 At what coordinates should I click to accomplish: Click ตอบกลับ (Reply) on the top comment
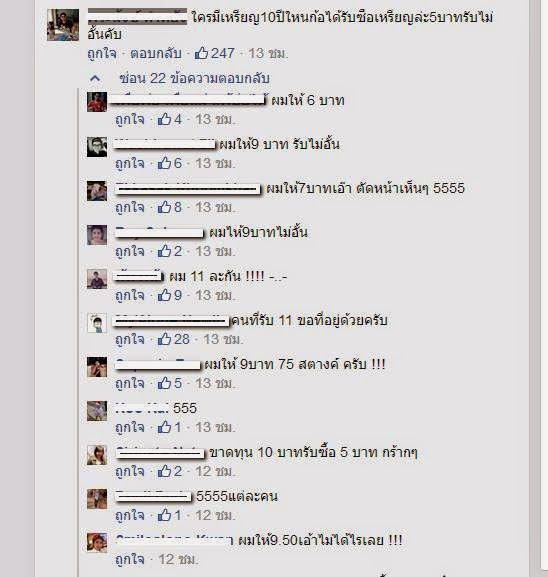click(156, 53)
